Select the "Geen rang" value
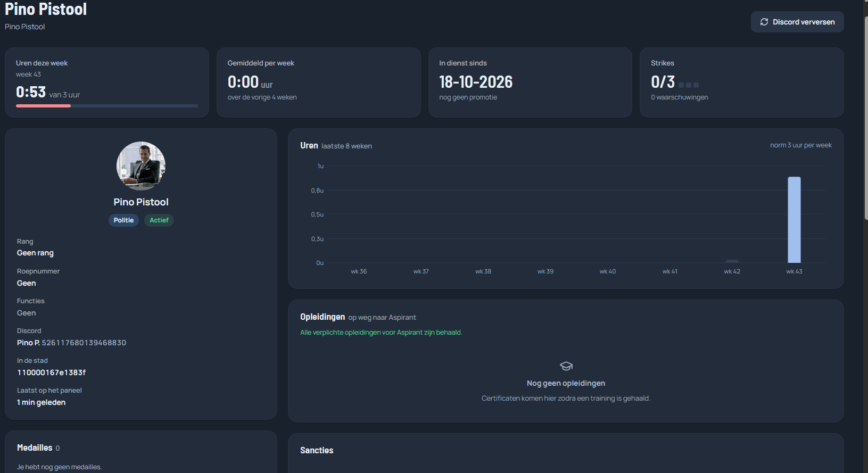 [x=35, y=253]
